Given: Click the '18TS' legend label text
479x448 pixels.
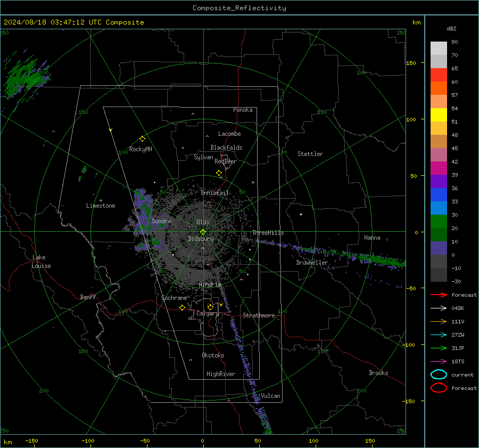Looking at the screenshot, I should click(458, 362).
